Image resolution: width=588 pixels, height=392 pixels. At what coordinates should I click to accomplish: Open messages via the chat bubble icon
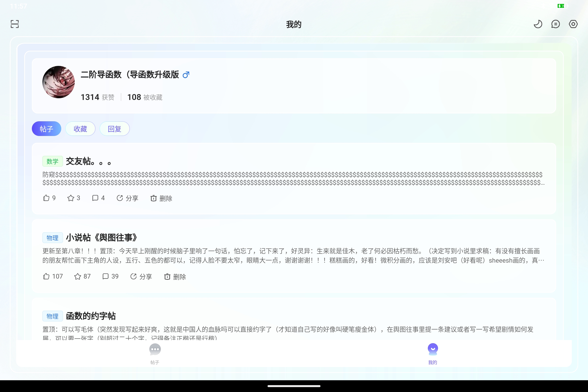[555, 24]
